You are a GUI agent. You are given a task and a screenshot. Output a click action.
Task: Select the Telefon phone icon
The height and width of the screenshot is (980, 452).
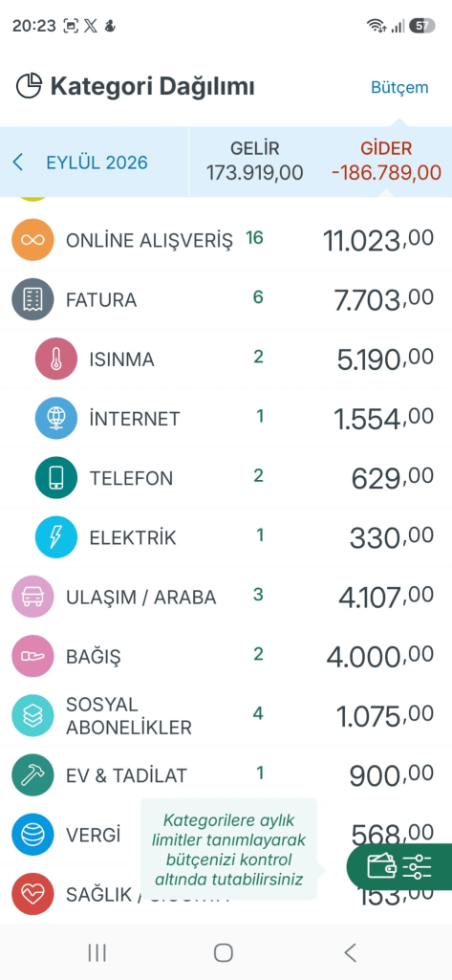click(x=56, y=477)
